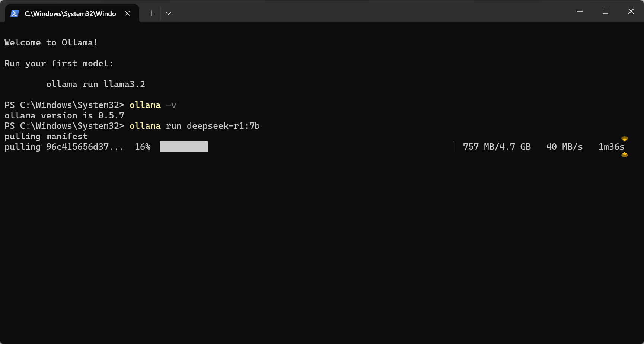Click the download progress bar

click(x=307, y=147)
